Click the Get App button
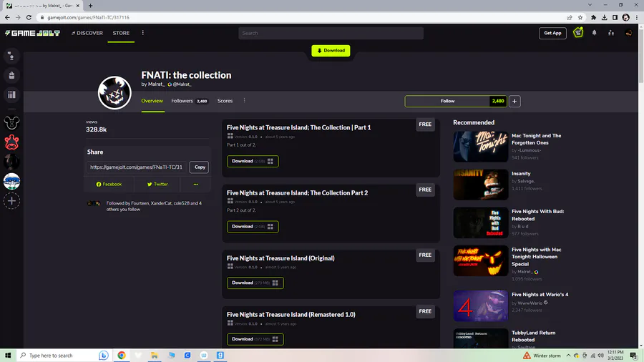The height and width of the screenshot is (362, 644). click(x=552, y=33)
